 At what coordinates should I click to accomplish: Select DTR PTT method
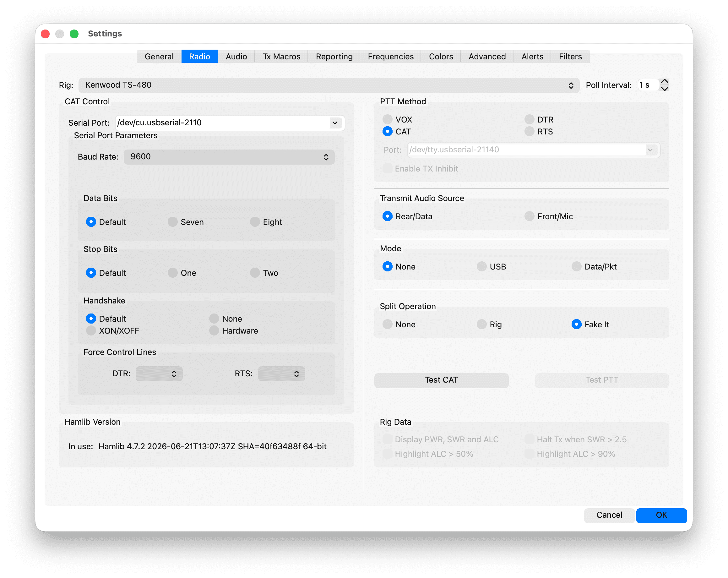pos(539,120)
